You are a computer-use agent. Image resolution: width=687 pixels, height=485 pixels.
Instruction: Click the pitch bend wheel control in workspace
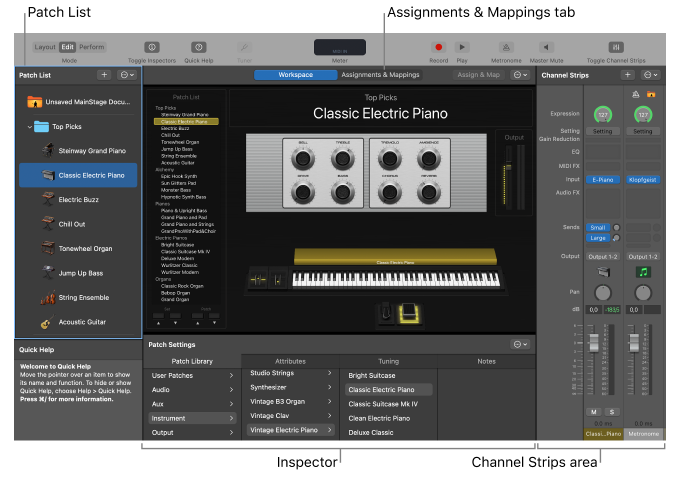258,280
